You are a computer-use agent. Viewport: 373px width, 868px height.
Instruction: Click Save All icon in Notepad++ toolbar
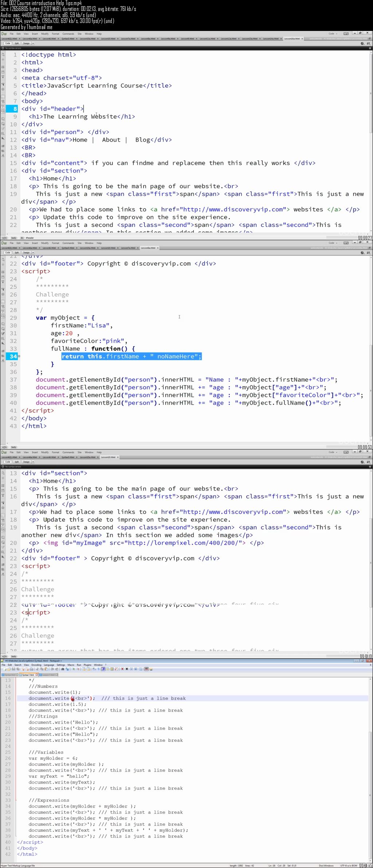point(18,669)
